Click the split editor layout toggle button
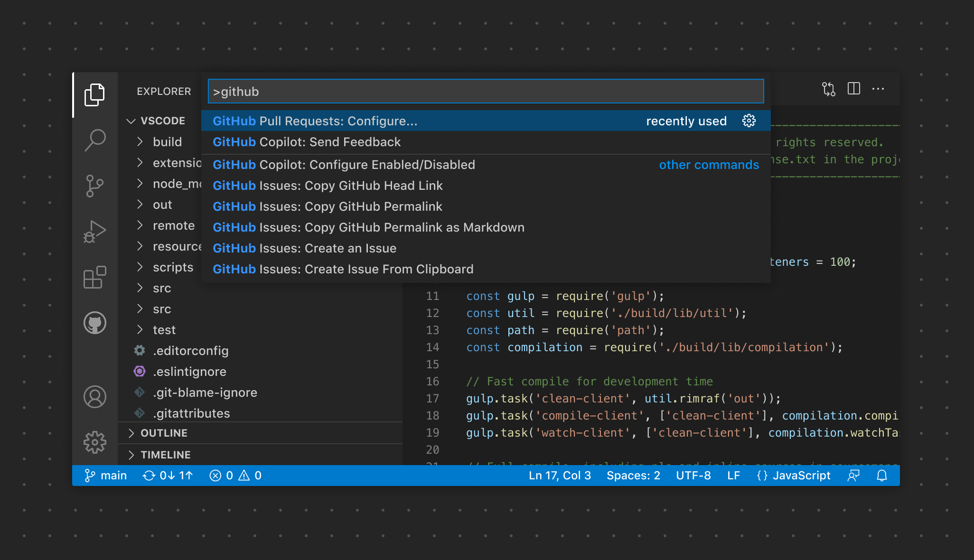The height and width of the screenshot is (560, 974). point(853,90)
